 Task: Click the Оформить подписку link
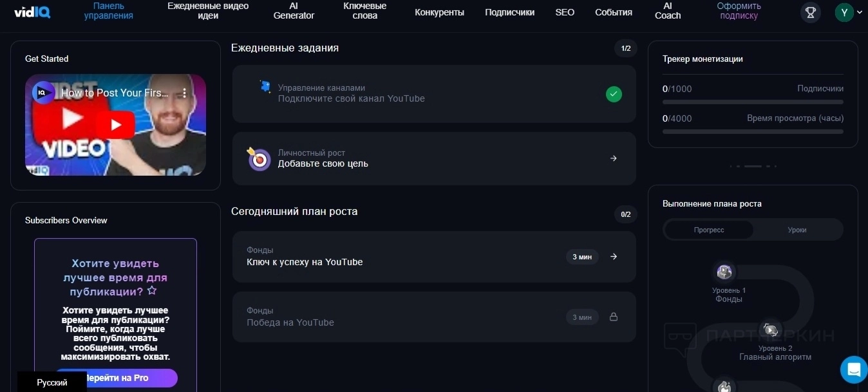739,11
